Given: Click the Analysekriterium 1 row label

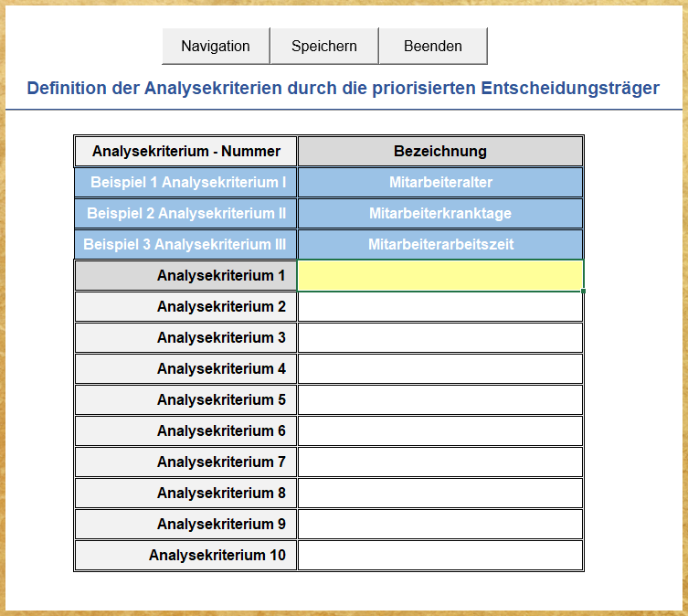Looking at the screenshot, I should tap(185, 275).
